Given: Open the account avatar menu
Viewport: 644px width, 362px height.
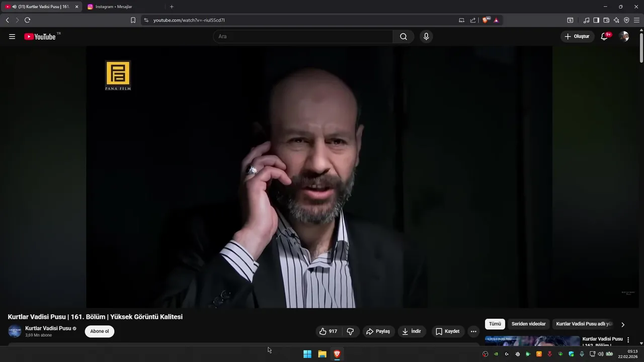Looking at the screenshot, I should pyautogui.click(x=624, y=37).
